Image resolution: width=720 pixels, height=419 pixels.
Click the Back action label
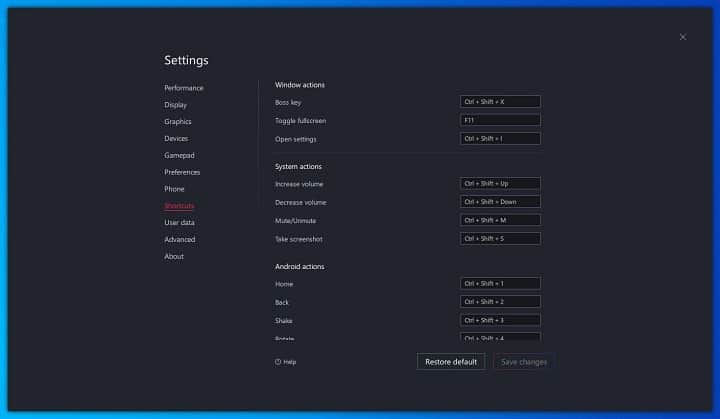pyautogui.click(x=281, y=303)
